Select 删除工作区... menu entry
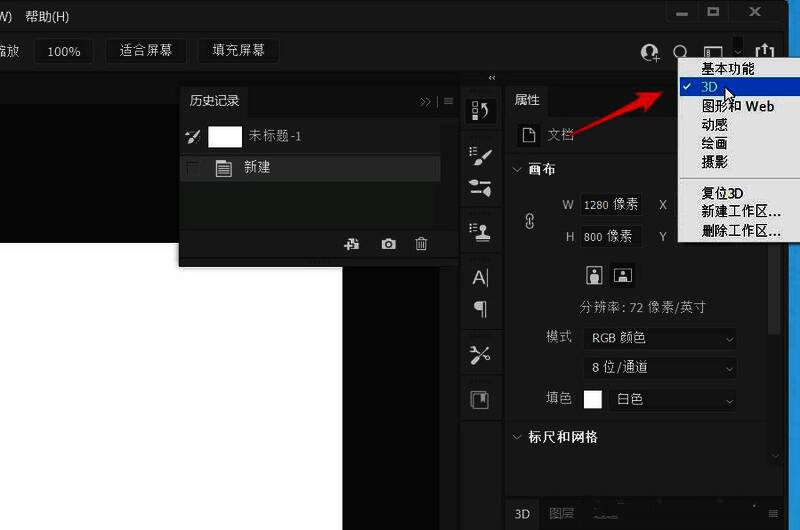 coord(741,231)
